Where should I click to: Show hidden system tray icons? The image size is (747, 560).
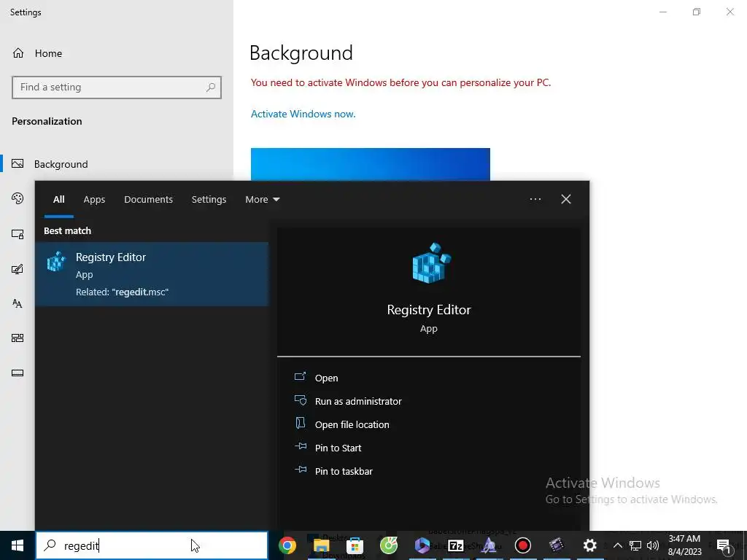coord(617,545)
